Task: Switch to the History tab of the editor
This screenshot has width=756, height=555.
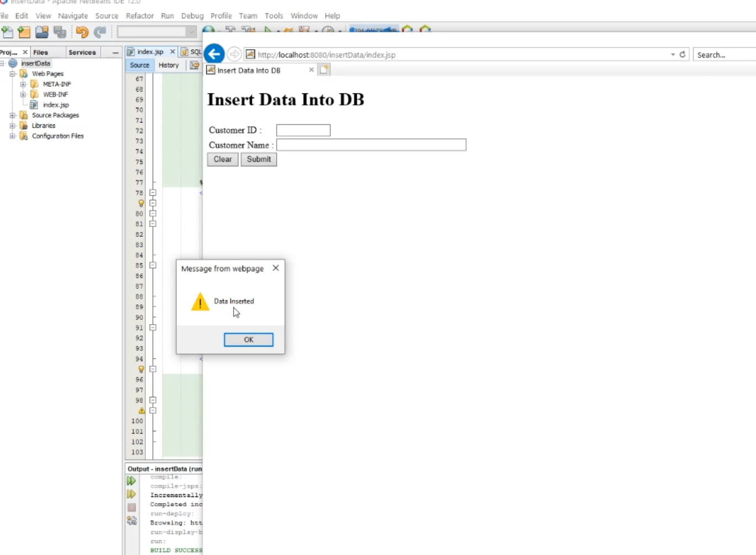Action: pos(168,65)
